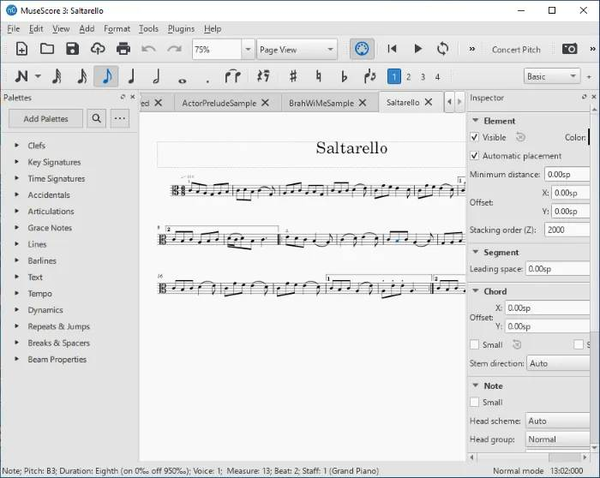Click the flat accidental icon
600x478 pixels.
[343, 76]
